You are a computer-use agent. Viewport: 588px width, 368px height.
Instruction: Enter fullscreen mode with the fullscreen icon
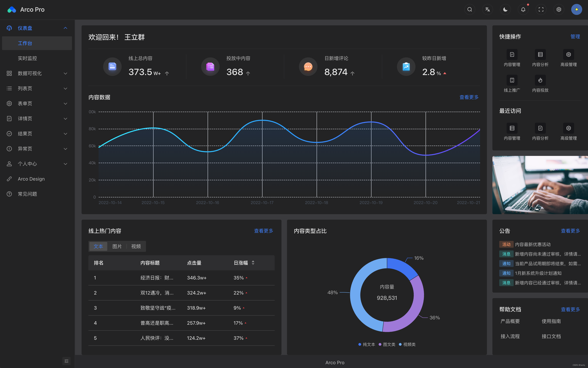click(x=541, y=9)
